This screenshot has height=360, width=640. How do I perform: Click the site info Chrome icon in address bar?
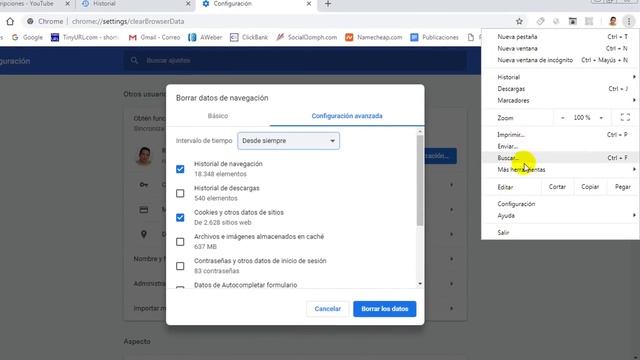point(30,21)
